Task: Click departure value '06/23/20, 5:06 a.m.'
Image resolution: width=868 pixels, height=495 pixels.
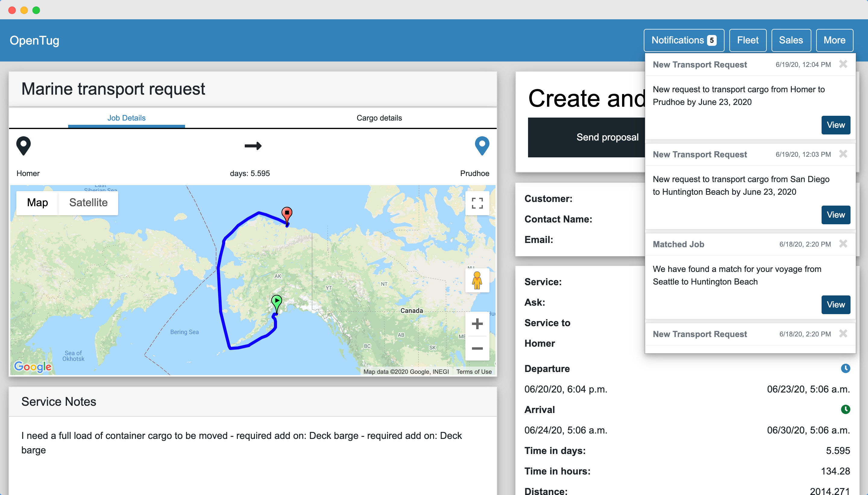Action: [x=808, y=389]
